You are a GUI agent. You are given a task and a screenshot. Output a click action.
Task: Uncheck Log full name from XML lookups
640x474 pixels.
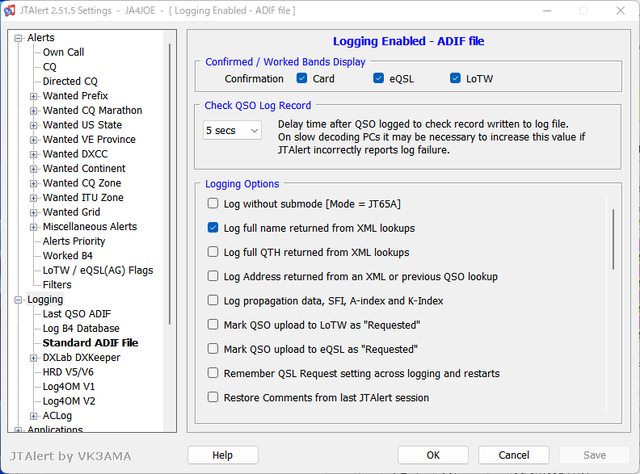213,227
